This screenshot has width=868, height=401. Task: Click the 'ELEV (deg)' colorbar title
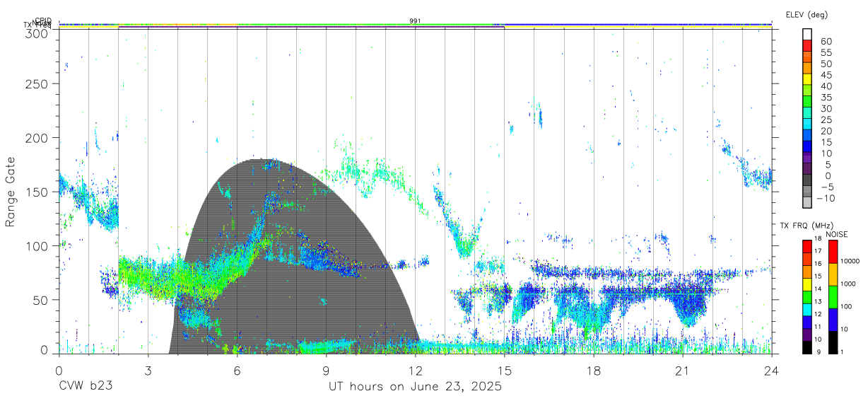click(807, 14)
